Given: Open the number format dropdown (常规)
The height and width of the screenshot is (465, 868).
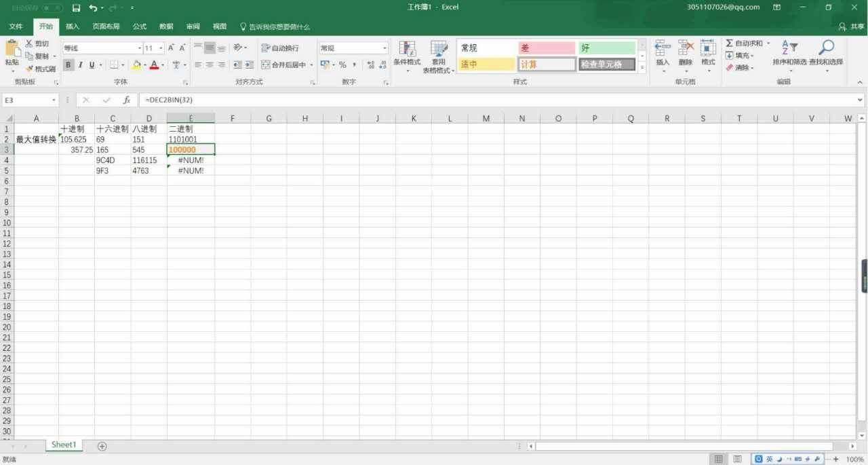Looking at the screenshot, I should click(x=385, y=48).
